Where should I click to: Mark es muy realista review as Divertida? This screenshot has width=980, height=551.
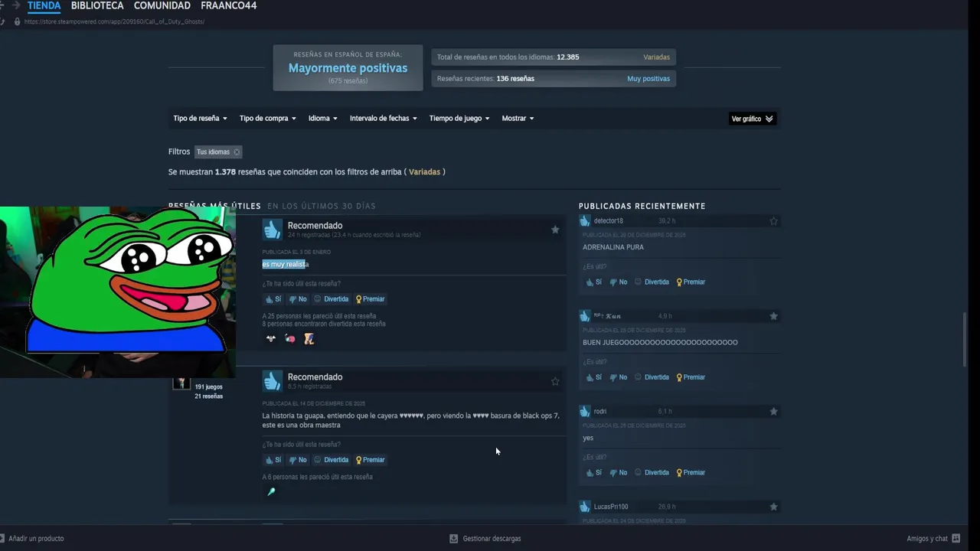point(332,299)
